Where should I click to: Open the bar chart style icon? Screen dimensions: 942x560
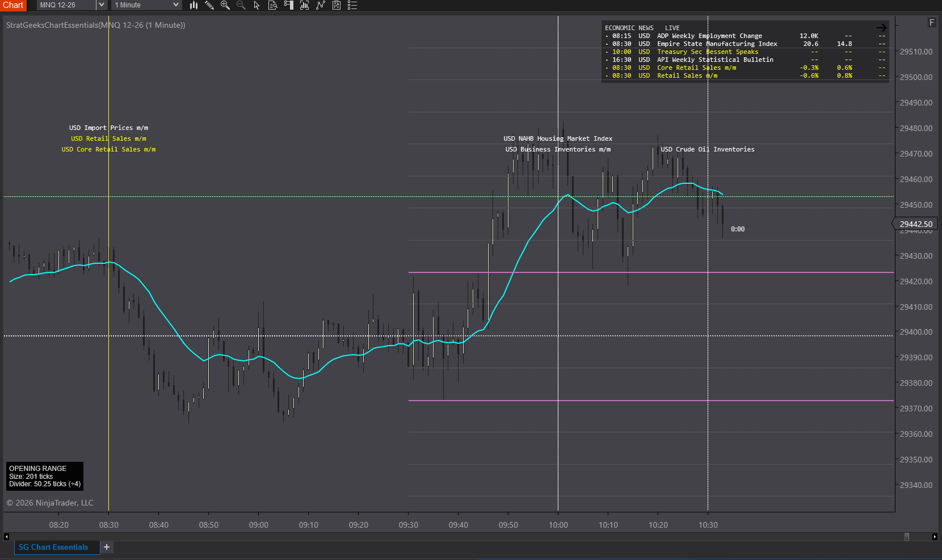[x=194, y=5]
